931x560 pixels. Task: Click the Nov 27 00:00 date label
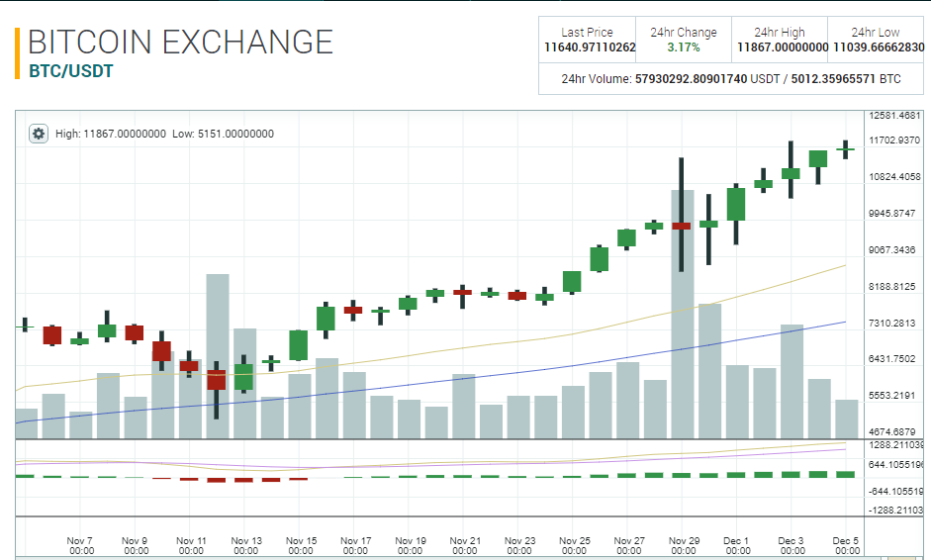coord(629,546)
